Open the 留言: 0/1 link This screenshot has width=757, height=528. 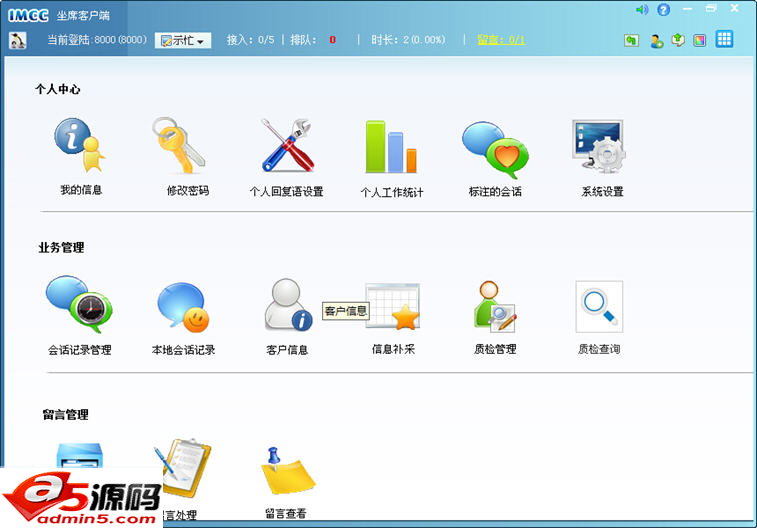pyautogui.click(x=501, y=40)
